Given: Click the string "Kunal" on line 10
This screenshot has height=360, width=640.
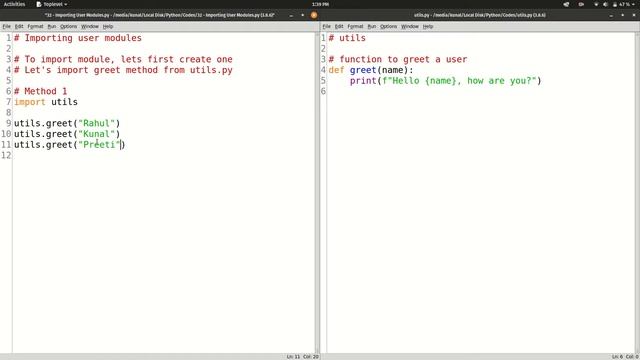Looking at the screenshot, I should pyautogui.click(x=97, y=134).
